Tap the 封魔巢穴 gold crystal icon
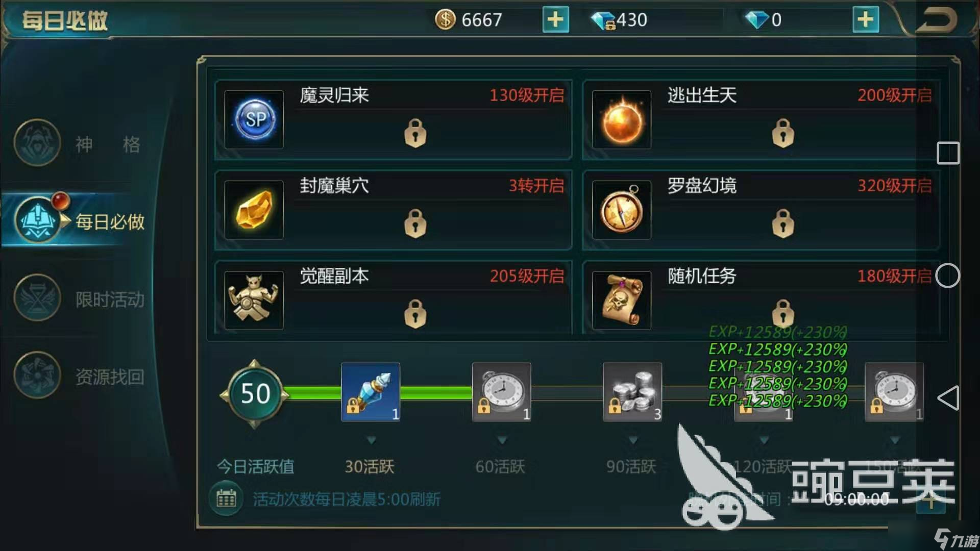 coord(254,210)
